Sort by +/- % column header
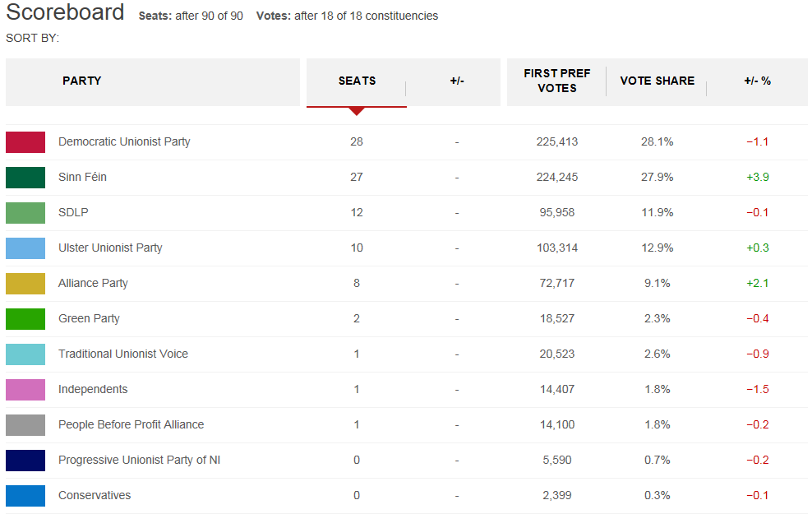 (757, 81)
